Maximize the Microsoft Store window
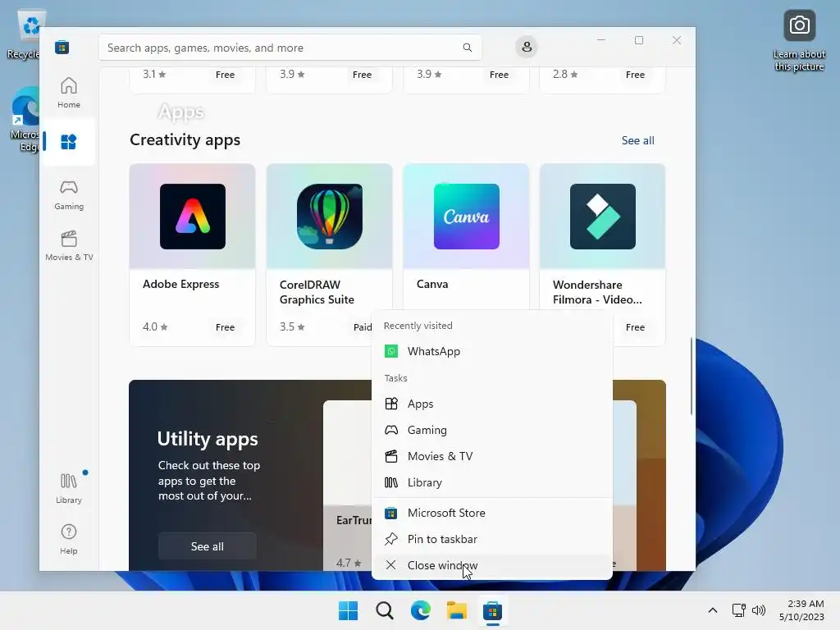This screenshot has height=630, width=840. click(x=638, y=40)
